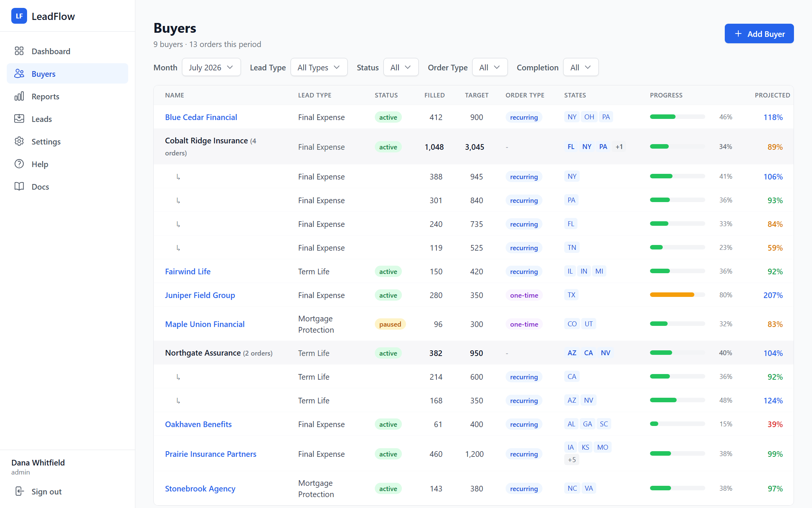Viewport: 812px width, 508px height.
Task: Click the sub-order arrow for the 240 filled row
Action: click(178, 224)
